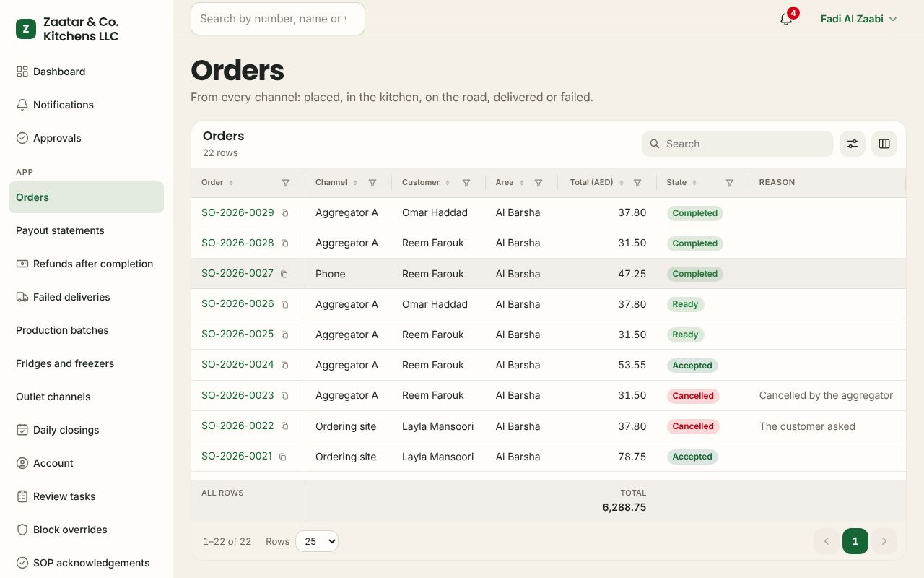Viewport: 924px width, 578px height.
Task: Open Review tasks in the sidebar
Action: [x=86, y=496]
